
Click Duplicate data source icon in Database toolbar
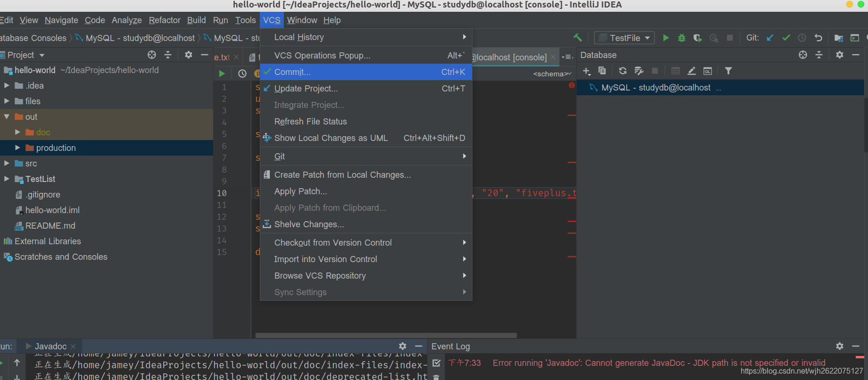(602, 71)
